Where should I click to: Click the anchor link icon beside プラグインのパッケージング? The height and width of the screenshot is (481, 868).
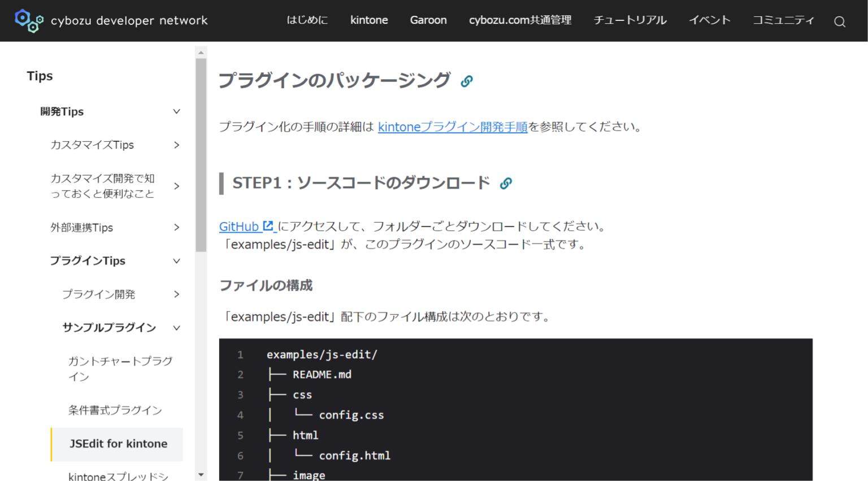pyautogui.click(x=467, y=81)
